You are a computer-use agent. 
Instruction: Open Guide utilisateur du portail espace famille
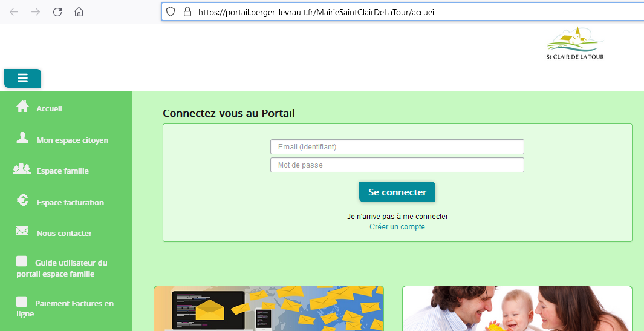click(62, 268)
